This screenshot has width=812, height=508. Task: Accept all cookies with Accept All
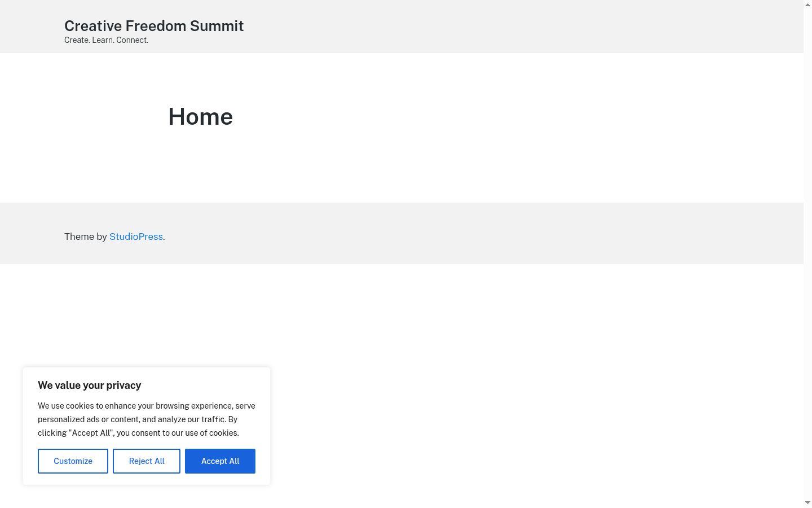220,461
